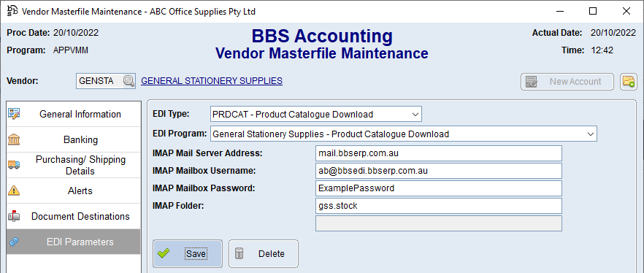The width and height of the screenshot is (644, 273).
Task: Save the EDI parameters
Action: [188, 254]
